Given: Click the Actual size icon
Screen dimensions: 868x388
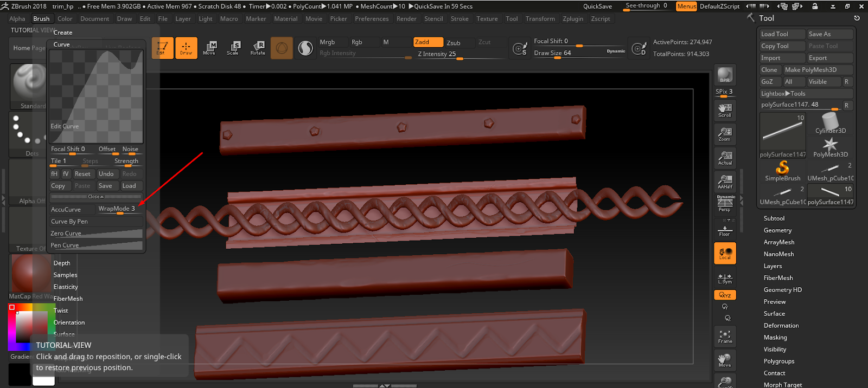Looking at the screenshot, I should [725, 158].
